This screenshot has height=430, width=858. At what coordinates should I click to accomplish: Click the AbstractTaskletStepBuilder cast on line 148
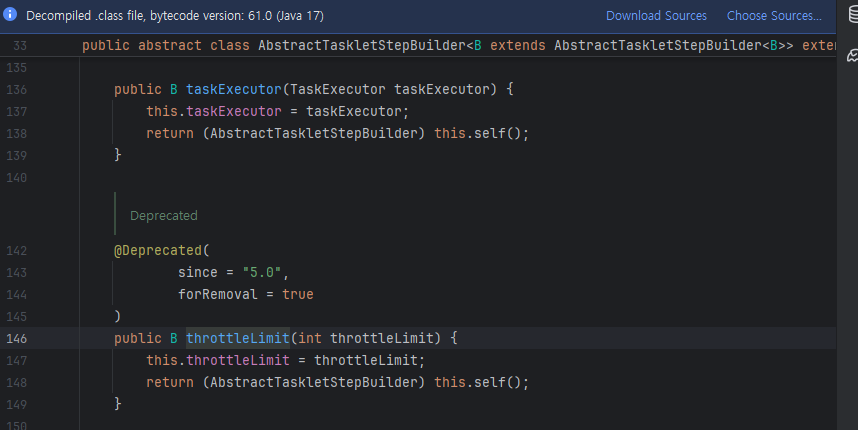314,382
